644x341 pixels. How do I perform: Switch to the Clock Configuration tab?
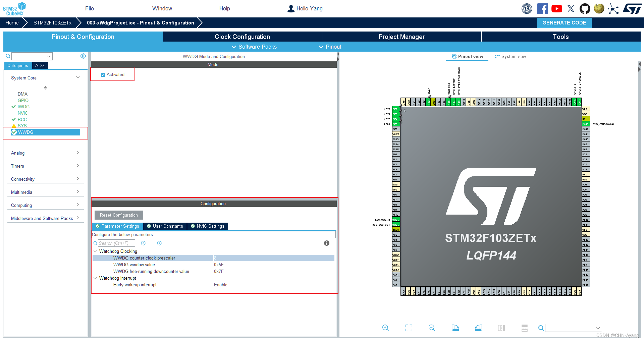click(x=242, y=37)
